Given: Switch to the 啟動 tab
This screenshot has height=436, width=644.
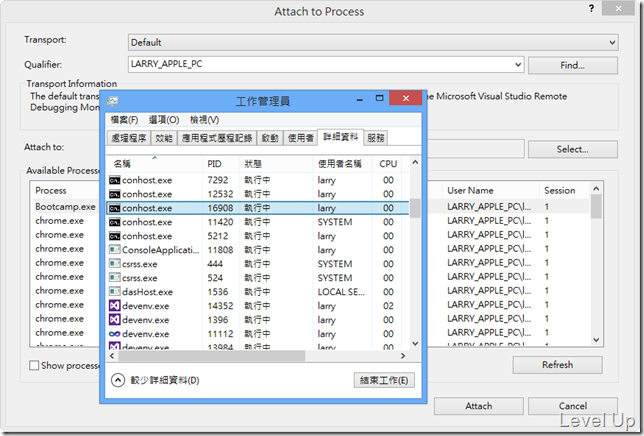Looking at the screenshot, I should 270,138.
